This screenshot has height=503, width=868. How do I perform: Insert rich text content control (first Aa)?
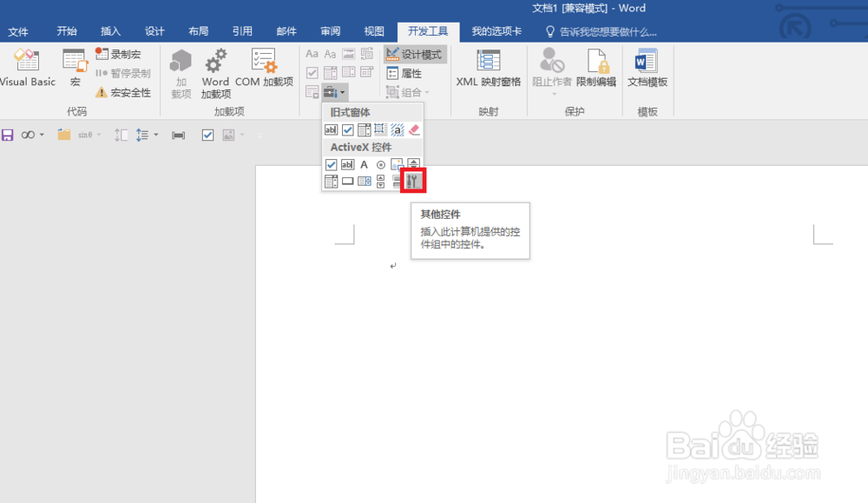click(x=312, y=54)
